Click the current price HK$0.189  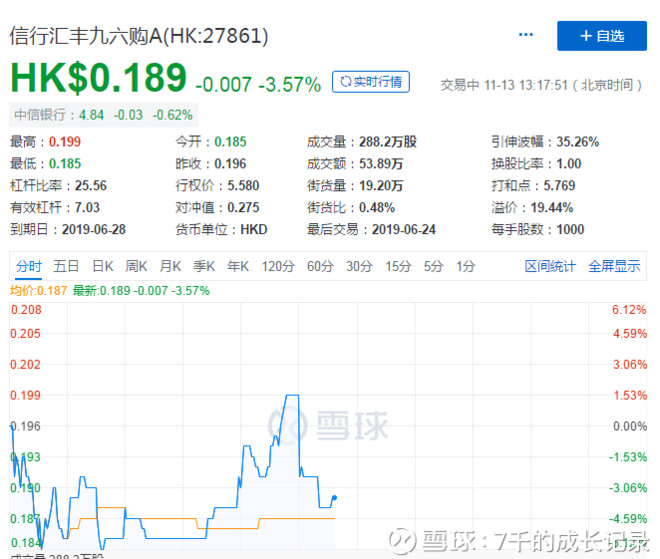tap(98, 78)
